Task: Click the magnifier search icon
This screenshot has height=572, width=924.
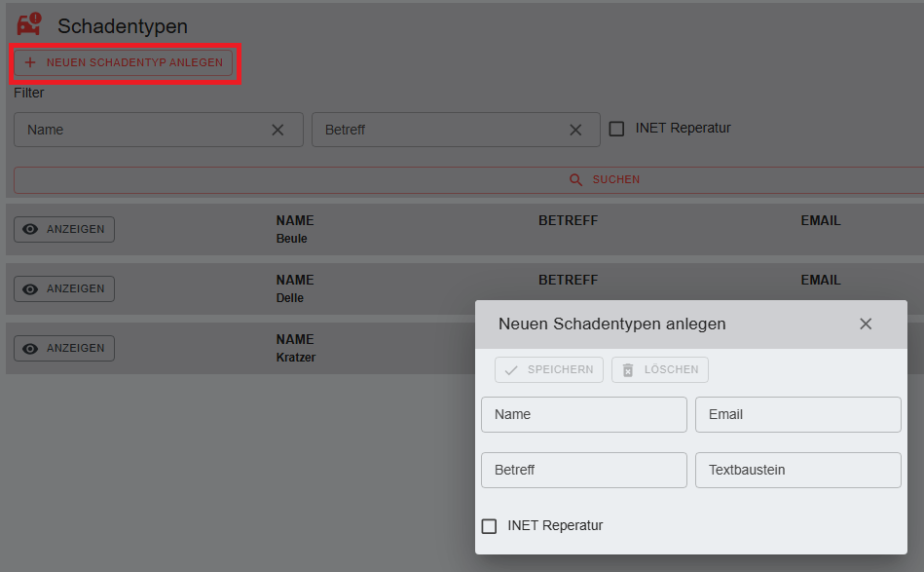Action: [x=576, y=180]
